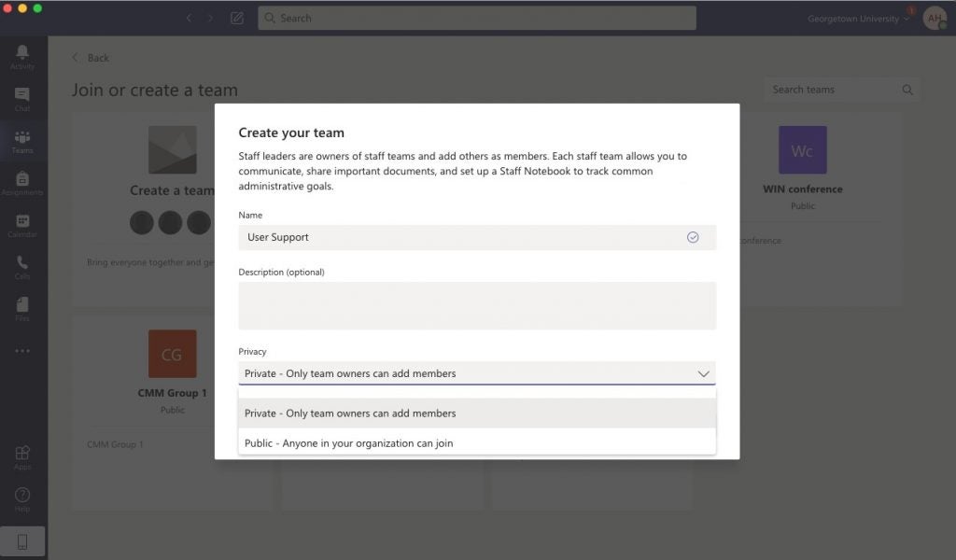View the Calendar
This screenshot has width=956, height=560.
pyautogui.click(x=22, y=226)
